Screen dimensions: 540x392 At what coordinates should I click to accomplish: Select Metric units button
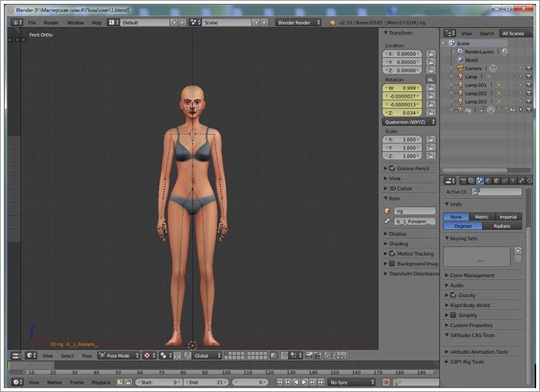[x=481, y=217]
